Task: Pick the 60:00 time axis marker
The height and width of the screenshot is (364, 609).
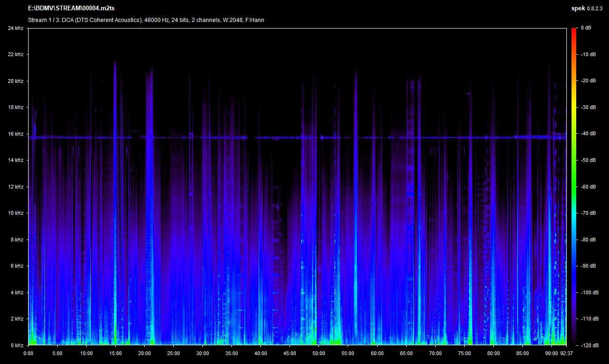Action: click(x=377, y=353)
